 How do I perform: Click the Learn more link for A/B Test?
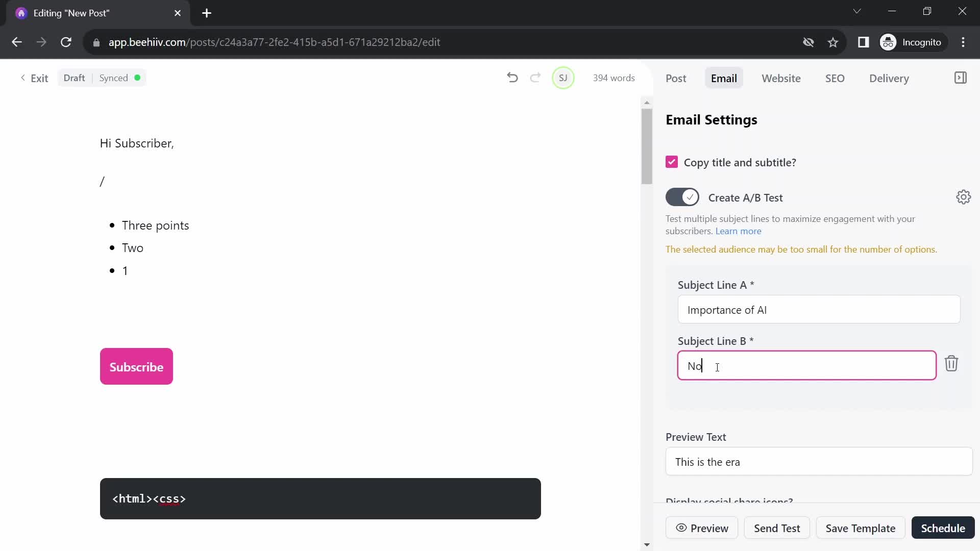[x=739, y=231]
